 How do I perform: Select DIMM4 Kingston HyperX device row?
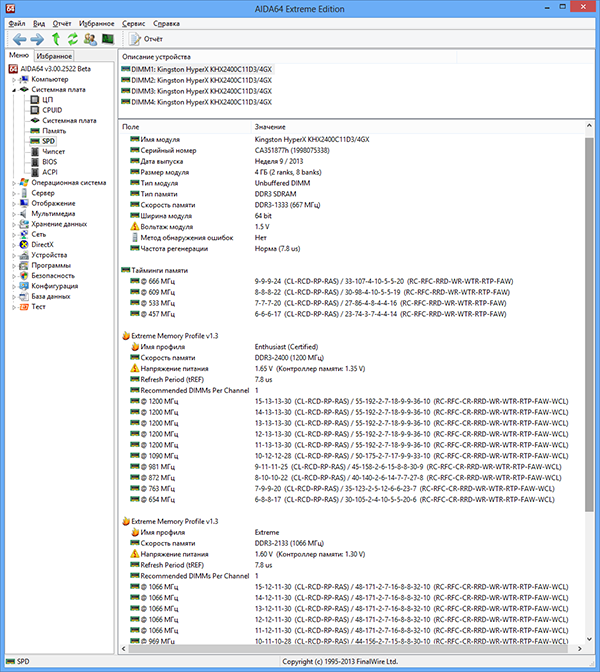click(x=197, y=102)
